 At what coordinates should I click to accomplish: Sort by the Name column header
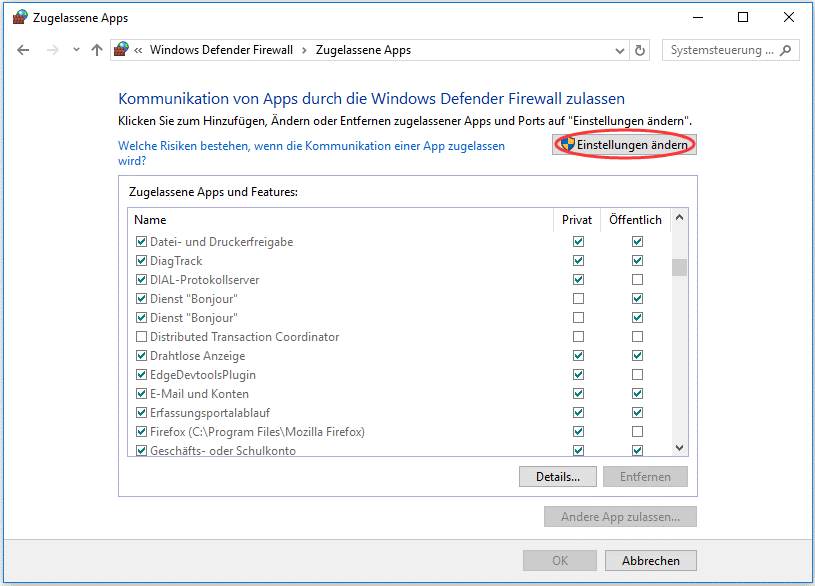pos(340,220)
